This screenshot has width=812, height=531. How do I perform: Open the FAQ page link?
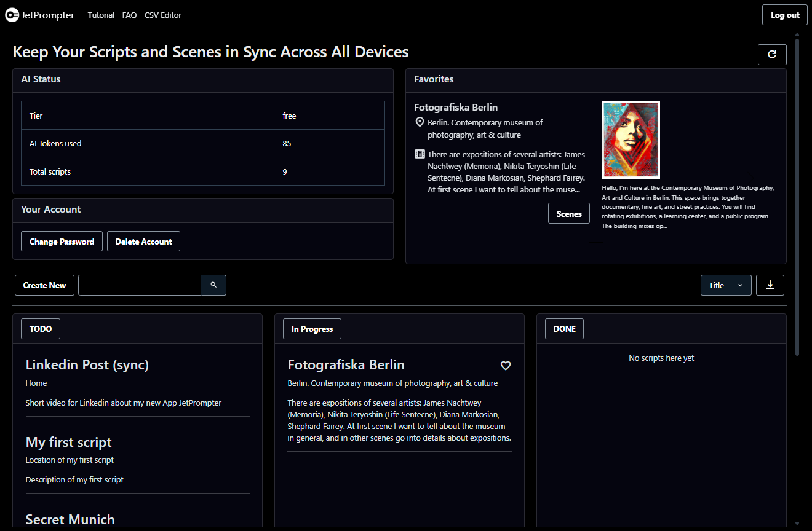pyautogui.click(x=129, y=15)
